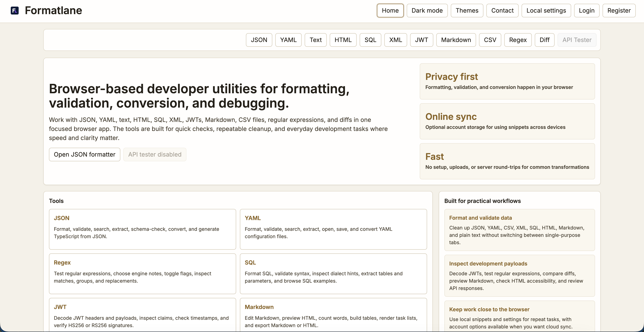Click the main headline about browser-based utilities
This screenshot has width=644, height=332.
[x=199, y=96]
